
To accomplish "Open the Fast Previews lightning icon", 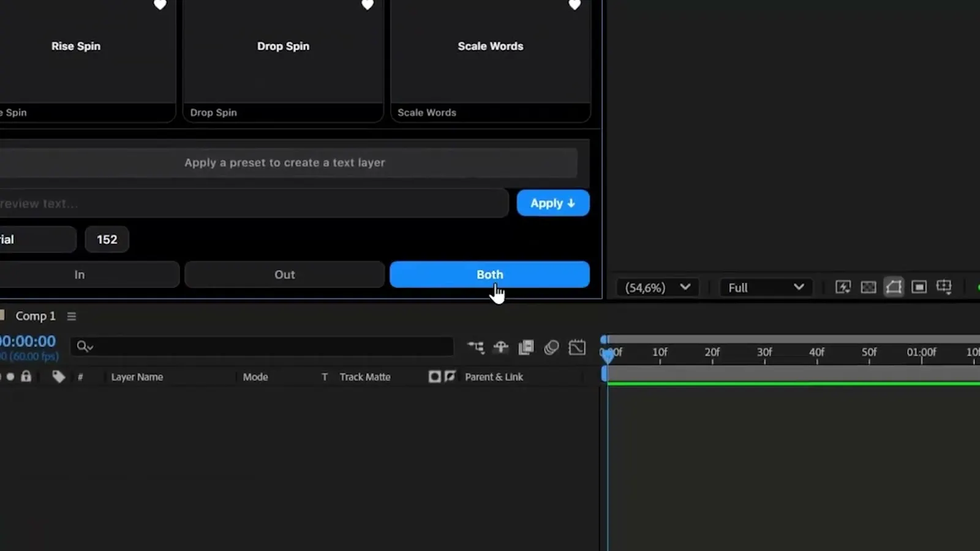I will (x=843, y=287).
